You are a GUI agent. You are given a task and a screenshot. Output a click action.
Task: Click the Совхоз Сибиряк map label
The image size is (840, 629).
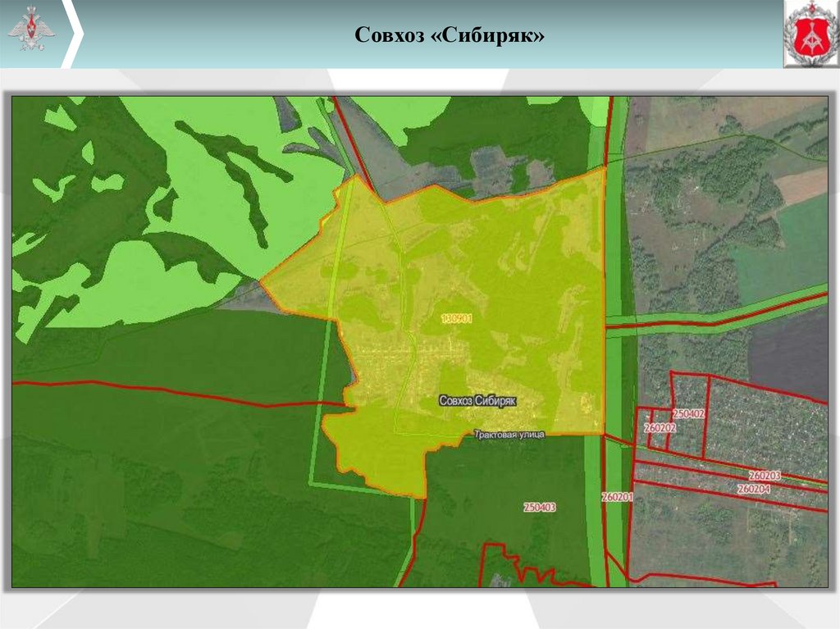(477, 401)
